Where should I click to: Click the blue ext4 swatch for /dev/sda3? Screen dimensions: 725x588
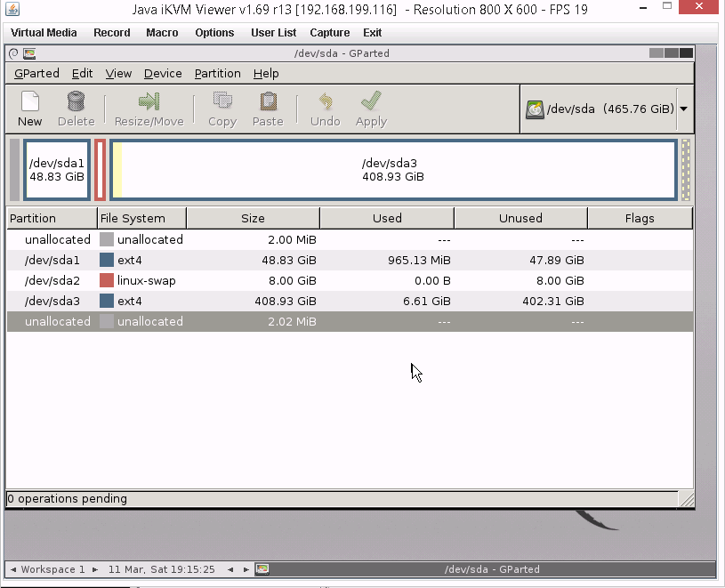pyautogui.click(x=107, y=301)
